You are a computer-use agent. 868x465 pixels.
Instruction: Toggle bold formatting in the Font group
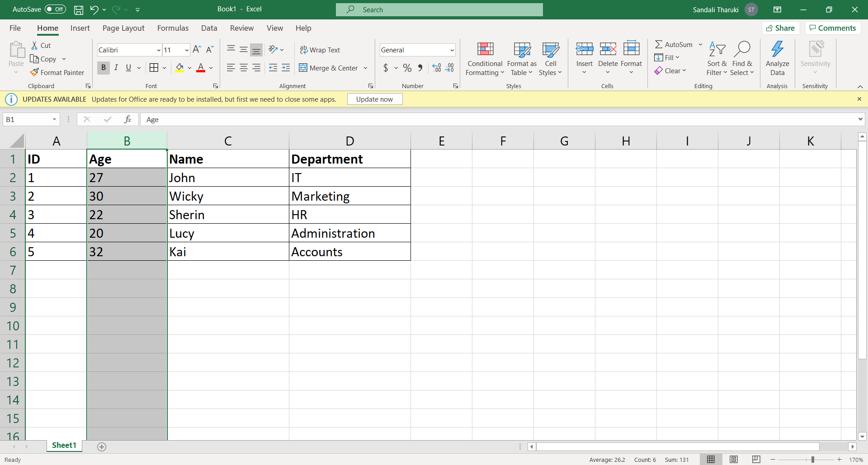point(103,68)
